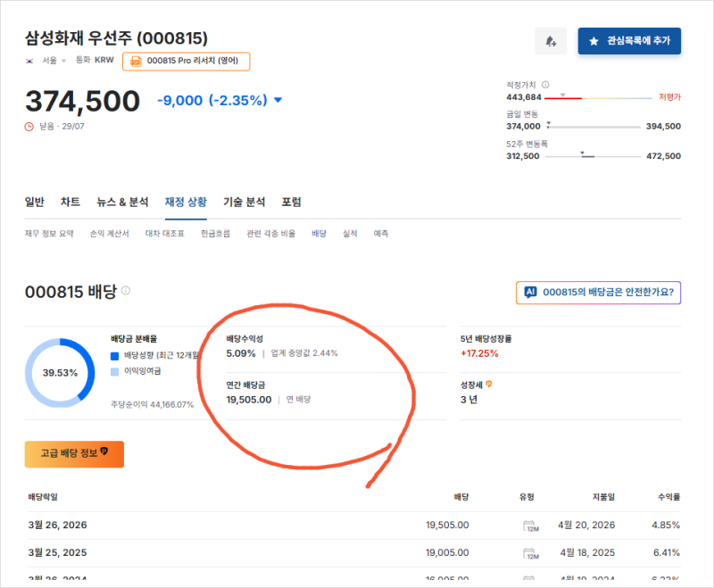714x588 pixels.
Task: Click the ex-dividend date 3월 25, 2025
Action: click(57, 553)
